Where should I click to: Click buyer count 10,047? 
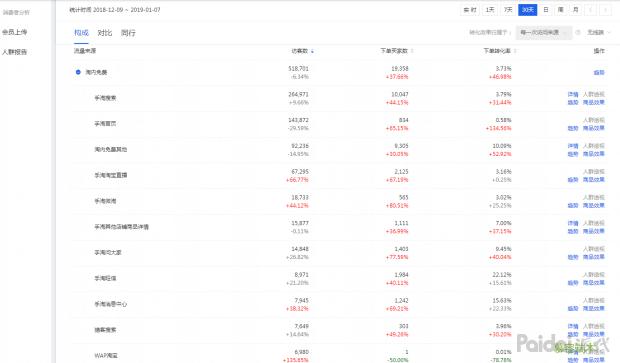[400, 94]
